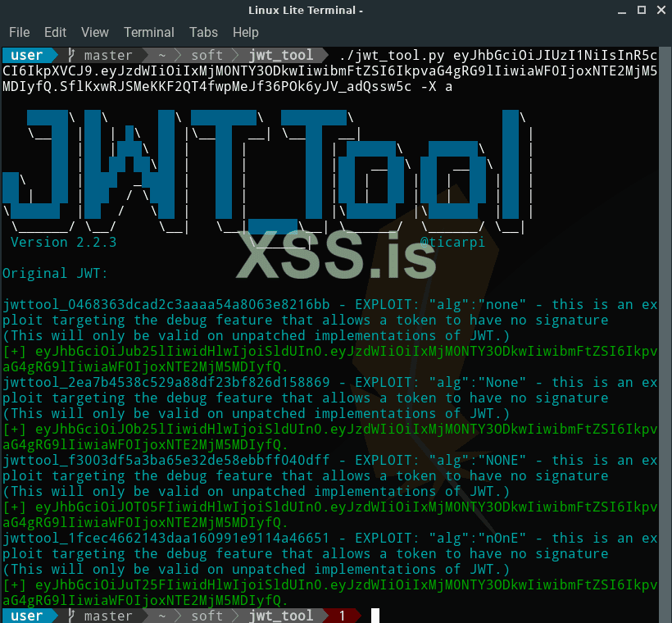The width and height of the screenshot is (672, 623).
Task: Click the jwttool_f3003df5a3ba65e32de58ebbff040dff identifier
Action: click(166, 460)
